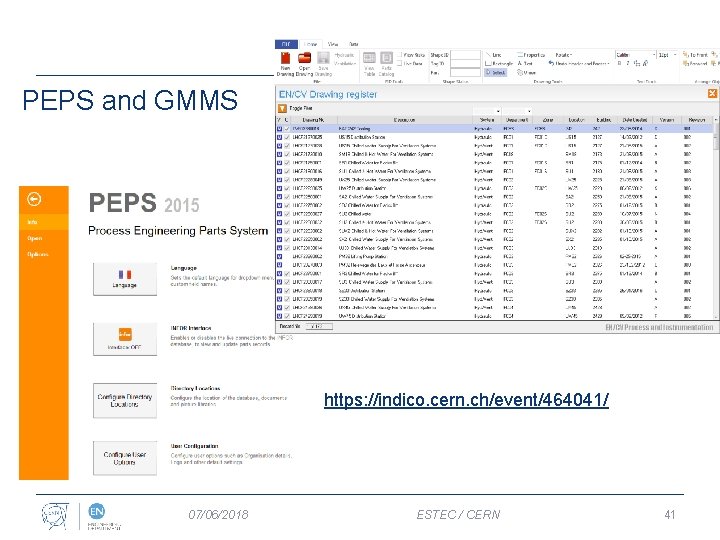Open the View Table tool
Viewport: 720px width, 540px height.
point(369,63)
